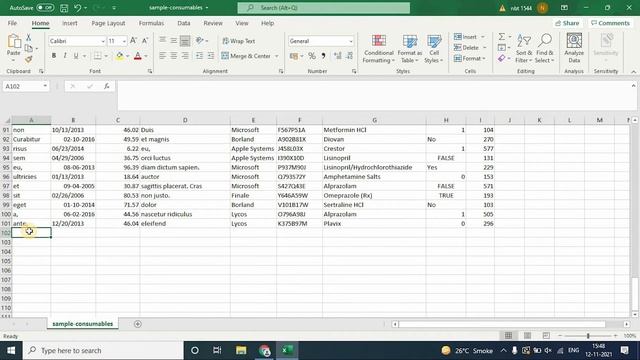640x360 pixels.
Task: Apply Comma Style
Action: (323, 56)
